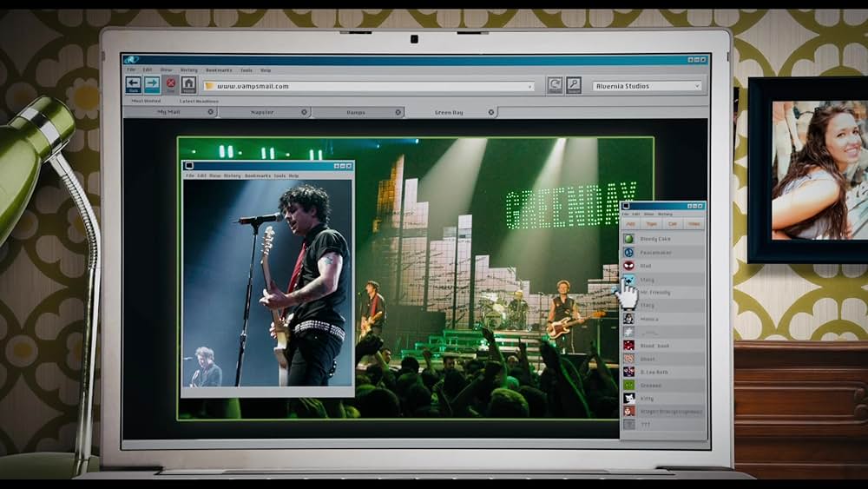
Task: Open the Bookmarks menu in main browser
Action: click(x=218, y=69)
